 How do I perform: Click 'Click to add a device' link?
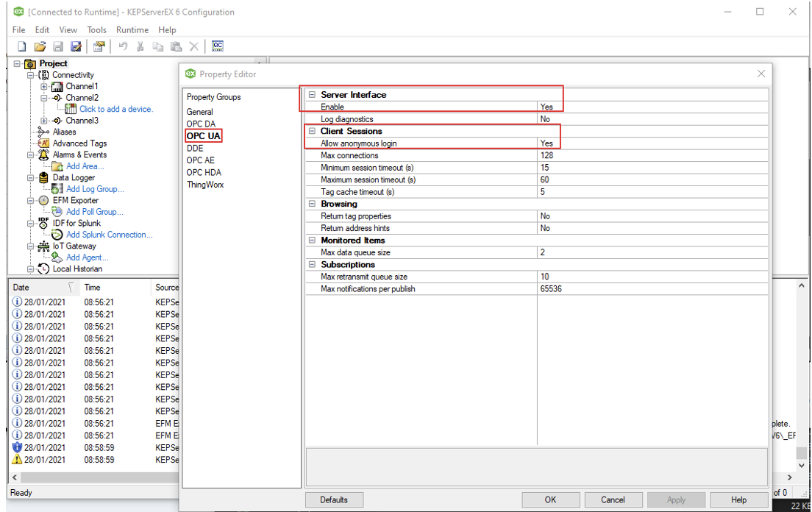[x=116, y=109]
